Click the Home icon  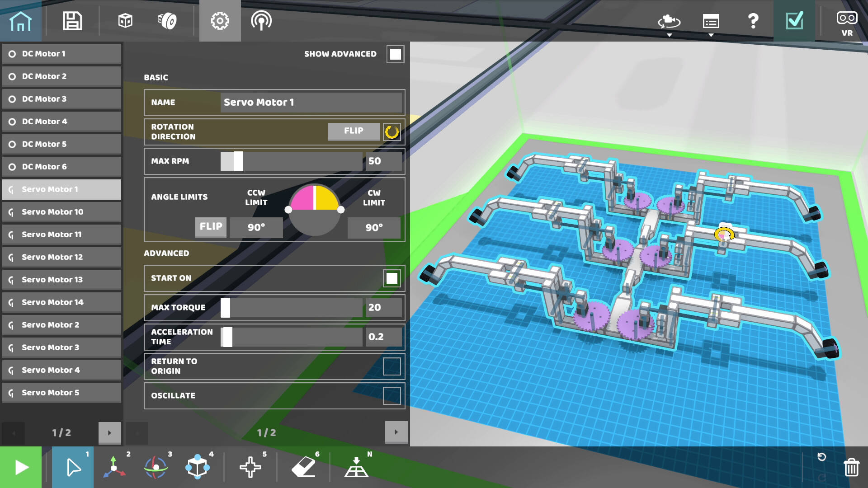click(20, 21)
